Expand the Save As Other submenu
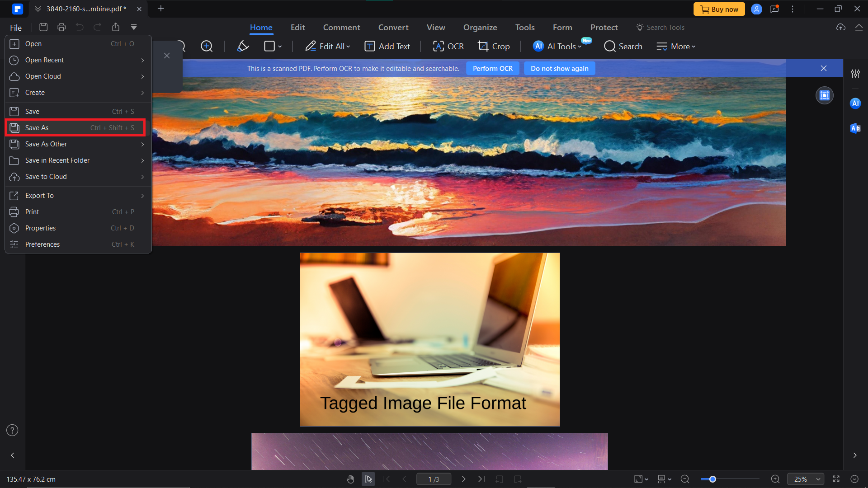Image resolution: width=868 pixels, height=488 pixels. tap(143, 144)
